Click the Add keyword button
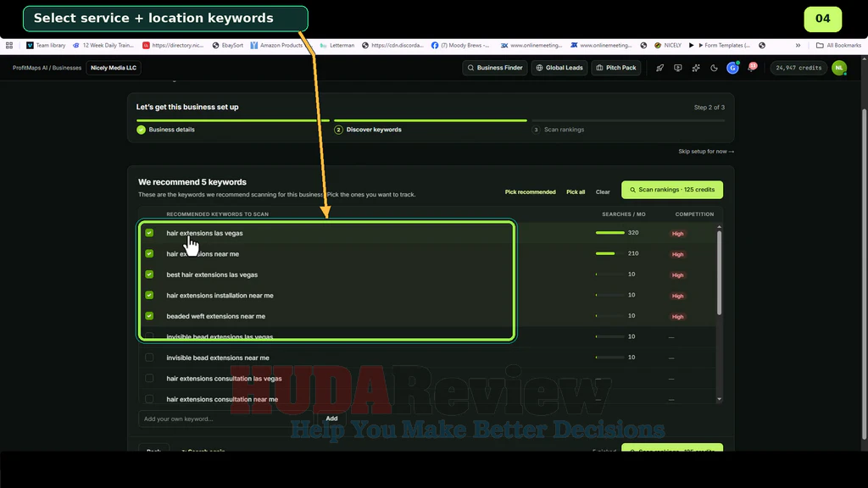868x488 pixels. pos(331,419)
